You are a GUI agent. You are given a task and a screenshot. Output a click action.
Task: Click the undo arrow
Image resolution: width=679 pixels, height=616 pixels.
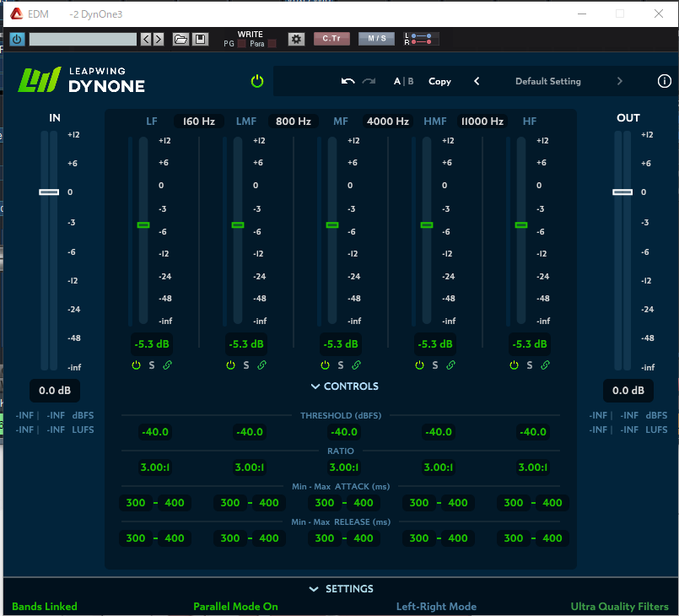(x=348, y=81)
